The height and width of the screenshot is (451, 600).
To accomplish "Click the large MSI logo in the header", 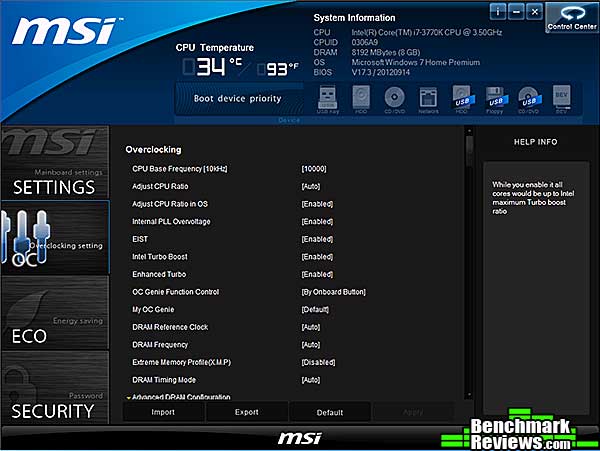I will tap(66, 31).
